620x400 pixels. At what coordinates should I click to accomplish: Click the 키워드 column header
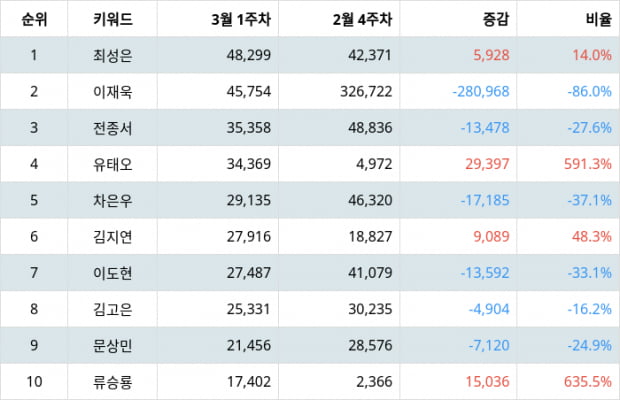coord(113,19)
